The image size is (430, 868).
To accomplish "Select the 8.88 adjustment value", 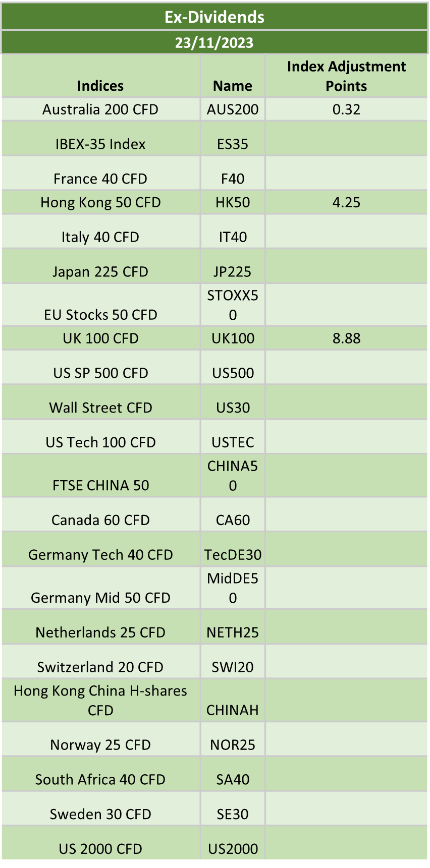I will click(x=346, y=338).
